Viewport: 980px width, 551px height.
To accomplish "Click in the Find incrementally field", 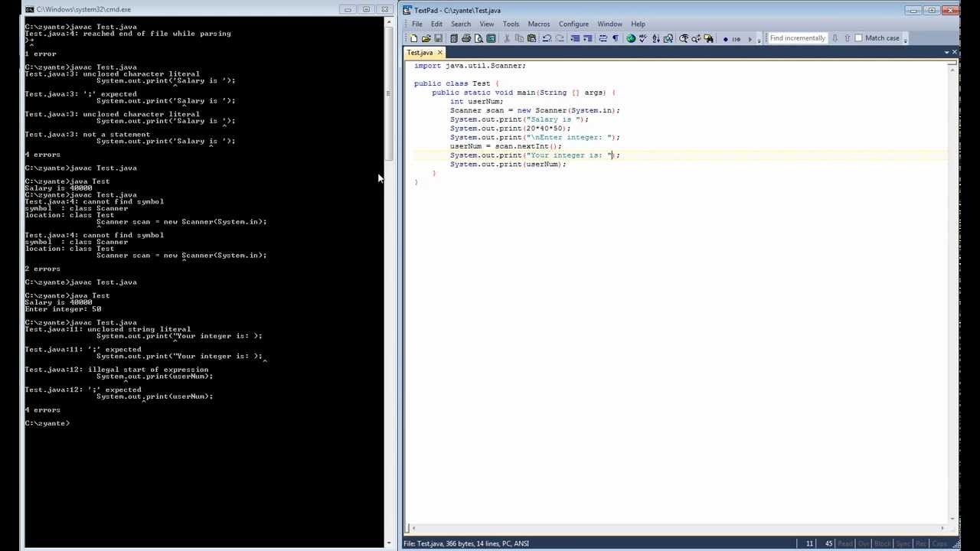I will point(798,38).
